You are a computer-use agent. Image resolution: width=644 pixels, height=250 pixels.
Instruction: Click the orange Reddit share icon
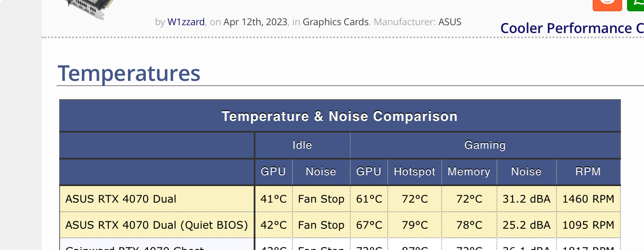tap(607, 3)
